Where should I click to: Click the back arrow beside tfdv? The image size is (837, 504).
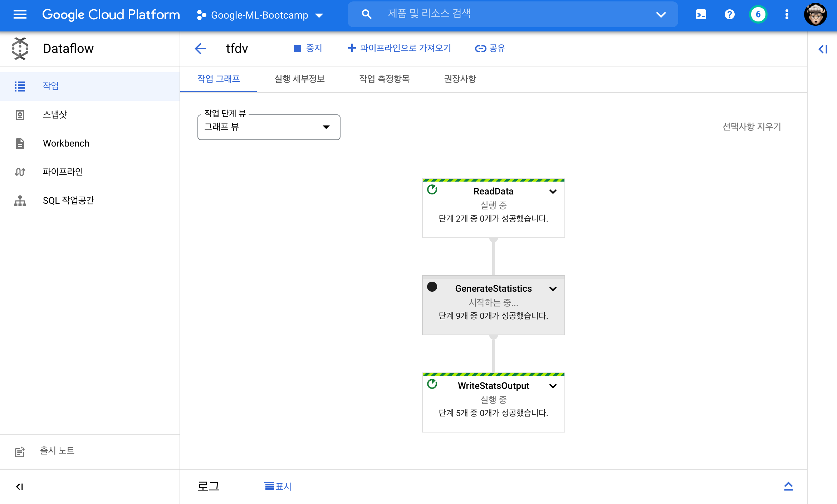tap(200, 48)
